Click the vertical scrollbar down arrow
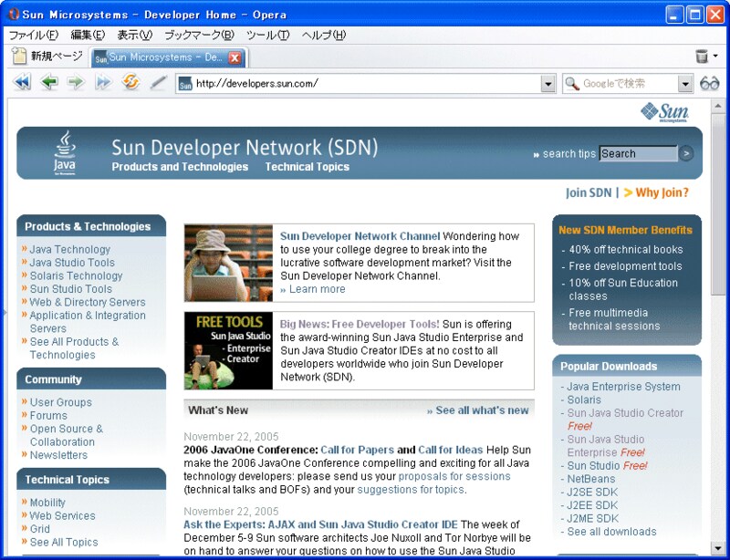This screenshot has width=730, height=560. click(x=719, y=548)
